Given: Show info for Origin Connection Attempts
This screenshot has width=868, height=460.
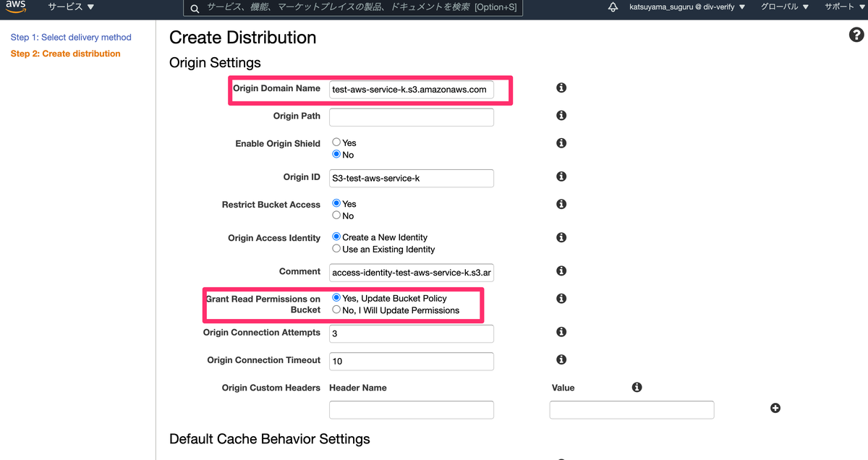Looking at the screenshot, I should pos(561,332).
